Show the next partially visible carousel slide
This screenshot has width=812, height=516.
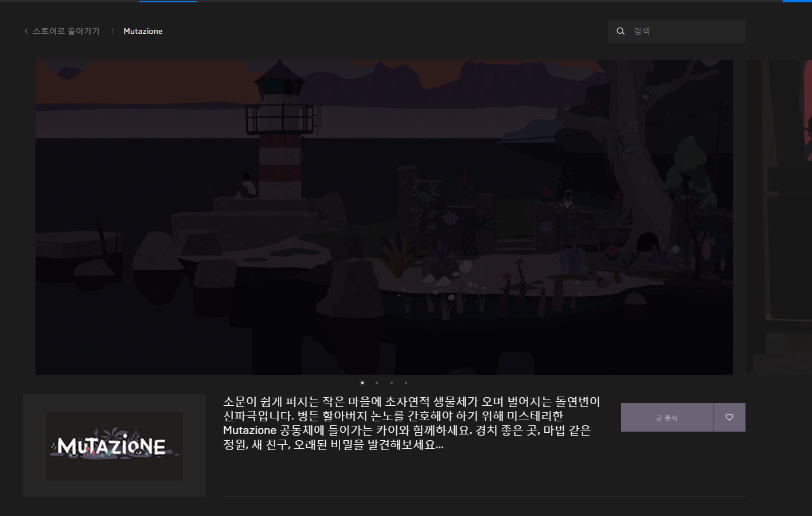click(x=780, y=217)
